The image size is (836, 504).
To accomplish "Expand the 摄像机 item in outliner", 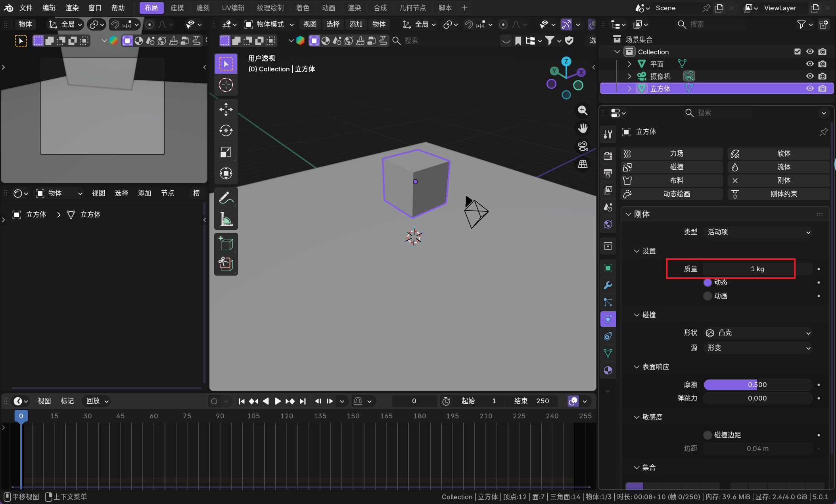I will (629, 76).
